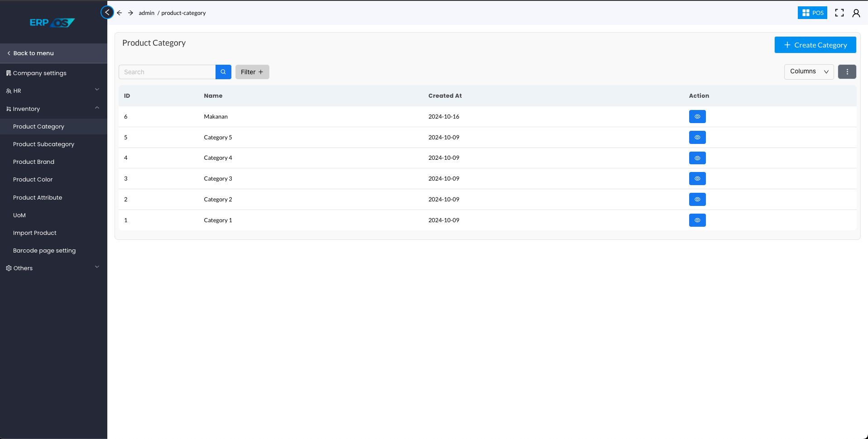Image resolution: width=868 pixels, height=439 pixels.
Task: Click the HR people icon
Action: [9, 91]
